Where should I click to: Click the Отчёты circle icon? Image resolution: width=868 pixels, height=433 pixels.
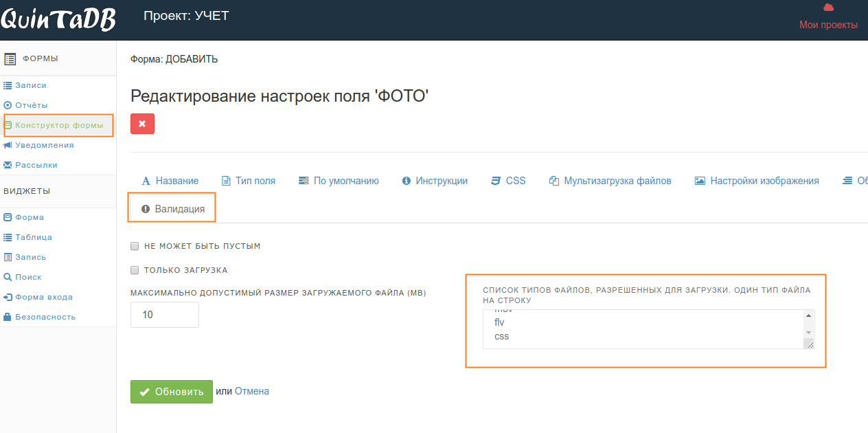pos(8,105)
